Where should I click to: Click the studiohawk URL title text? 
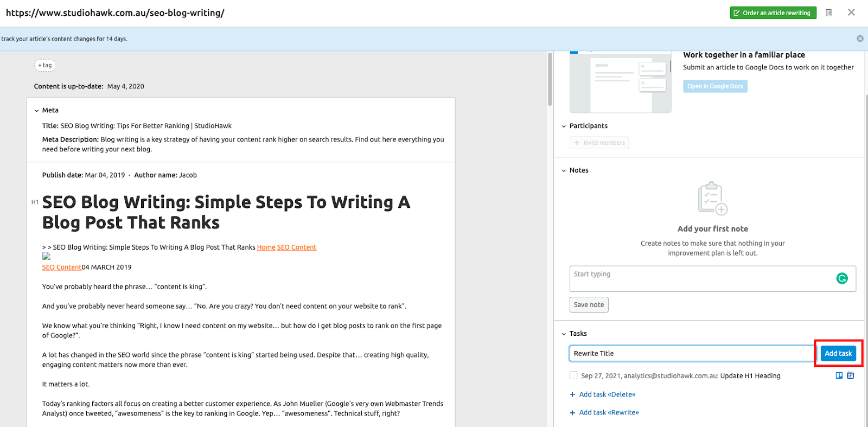115,12
